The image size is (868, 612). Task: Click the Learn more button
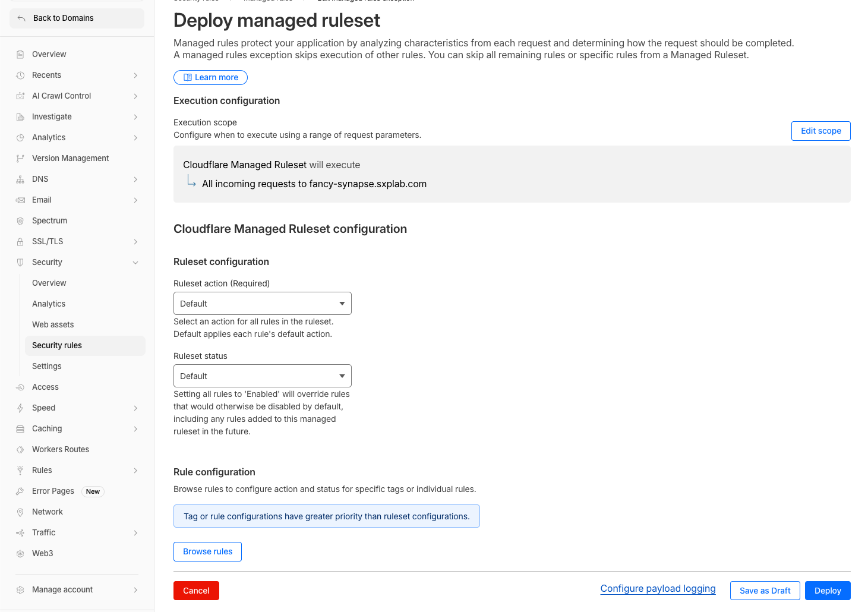(210, 77)
